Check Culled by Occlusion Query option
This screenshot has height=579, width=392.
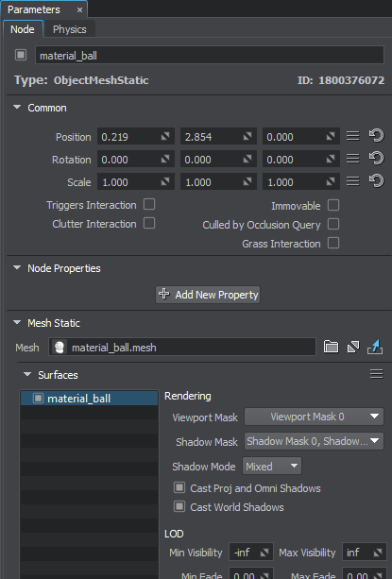pyautogui.click(x=333, y=224)
